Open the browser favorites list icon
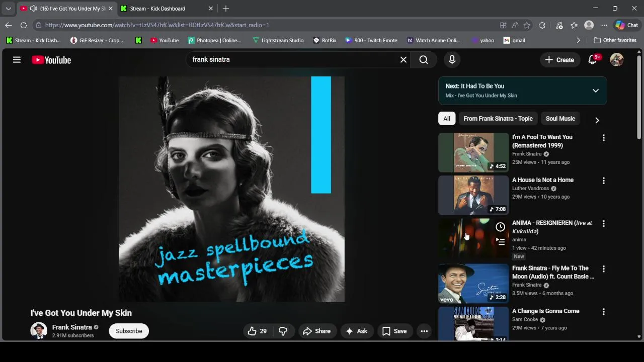This screenshot has height=362, width=644. click(x=574, y=25)
